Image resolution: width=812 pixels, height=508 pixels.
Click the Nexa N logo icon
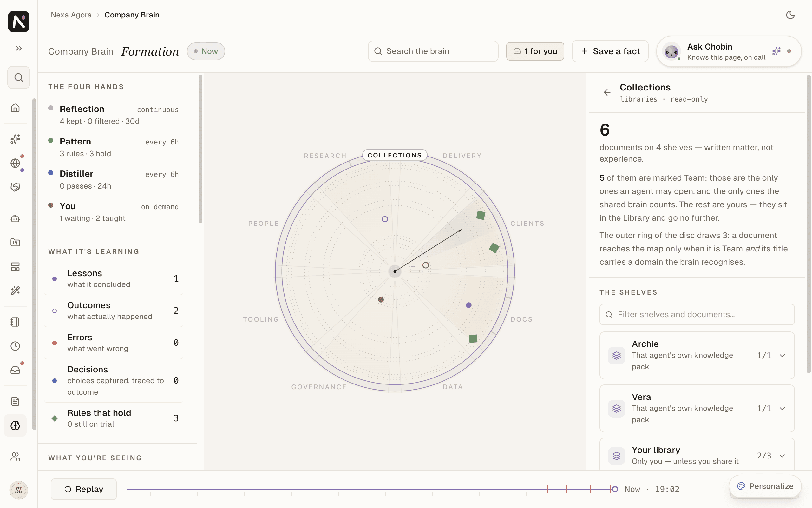click(x=18, y=22)
